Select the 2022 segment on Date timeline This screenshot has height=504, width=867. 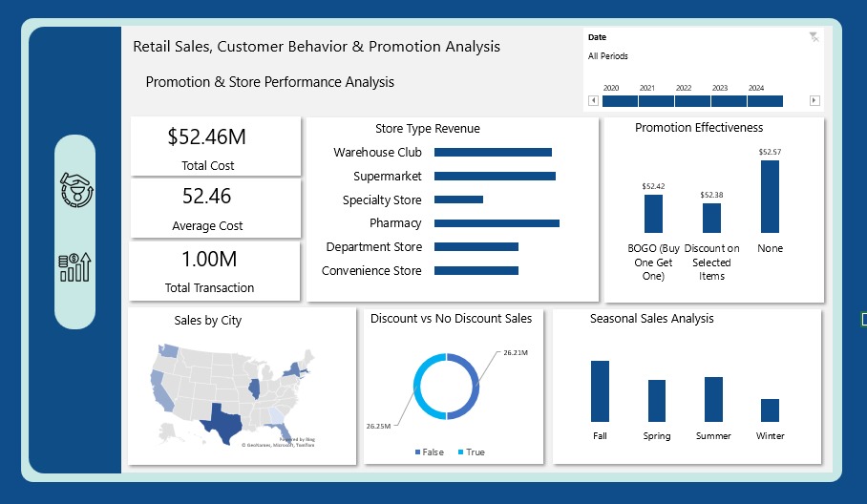(692, 101)
